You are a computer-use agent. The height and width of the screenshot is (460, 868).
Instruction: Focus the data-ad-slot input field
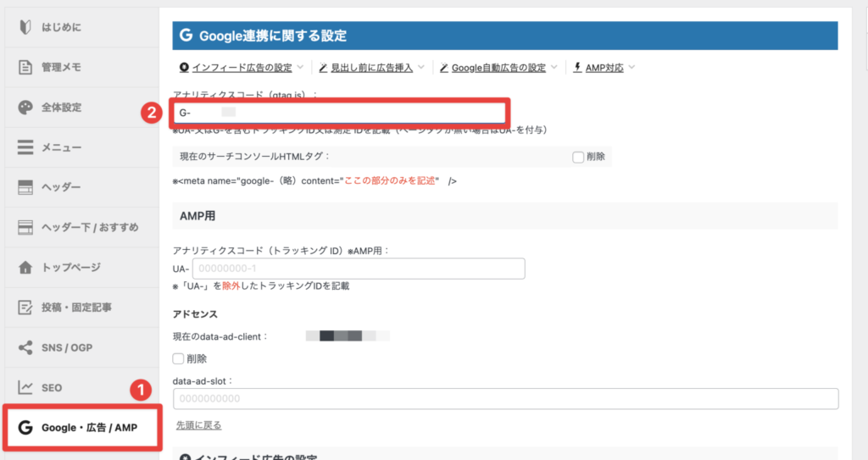click(x=506, y=398)
